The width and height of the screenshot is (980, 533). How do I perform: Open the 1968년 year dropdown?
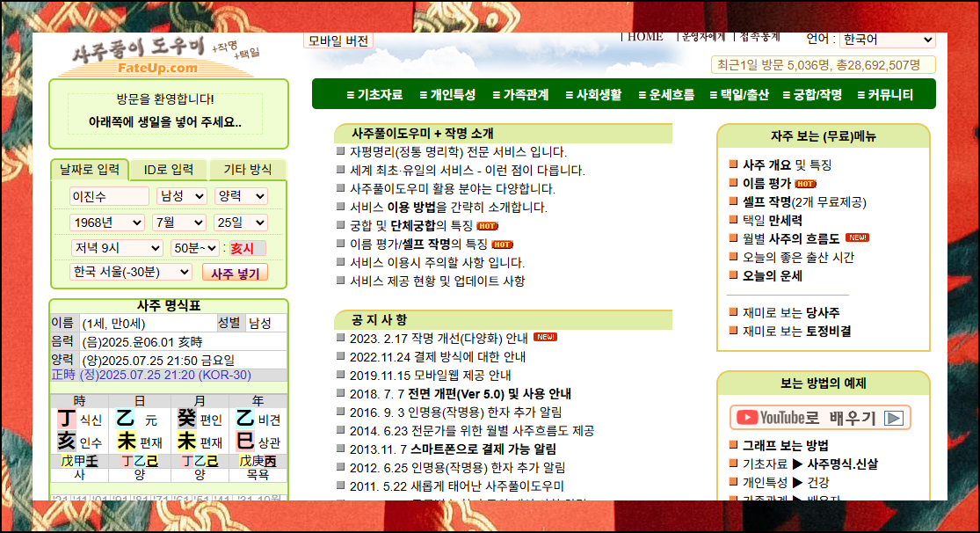(107, 223)
